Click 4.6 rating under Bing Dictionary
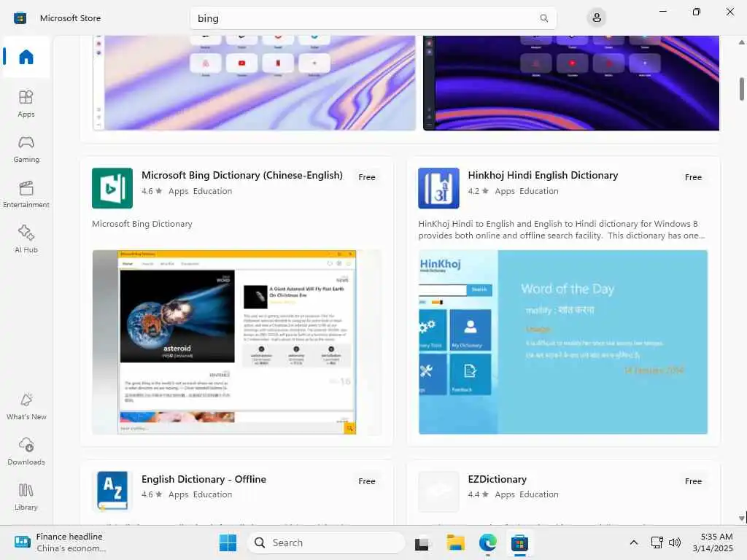Image resolution: width=747 pixels, height=560 pixels. [152, 191]
